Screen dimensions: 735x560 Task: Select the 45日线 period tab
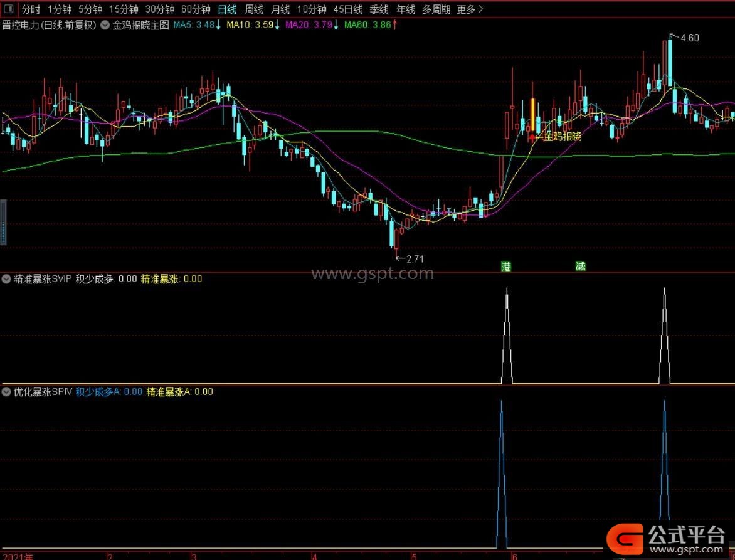point(348,9)
